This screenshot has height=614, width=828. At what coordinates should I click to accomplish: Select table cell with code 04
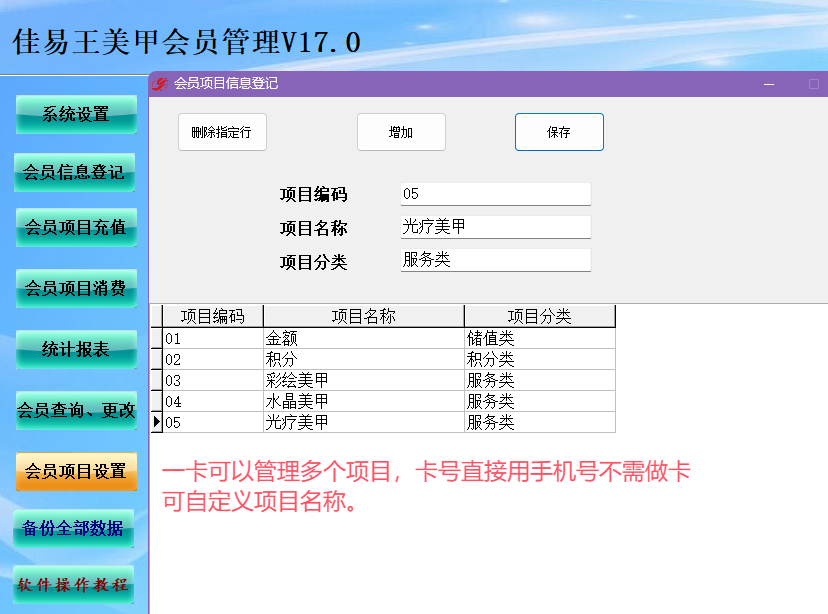213,402
